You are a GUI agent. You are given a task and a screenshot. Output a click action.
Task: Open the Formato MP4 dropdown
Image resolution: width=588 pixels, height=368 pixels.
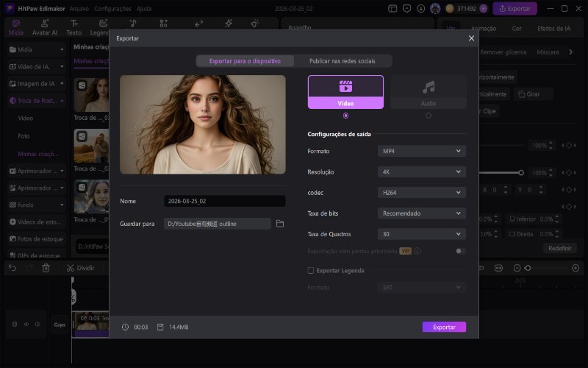(422, 151)
